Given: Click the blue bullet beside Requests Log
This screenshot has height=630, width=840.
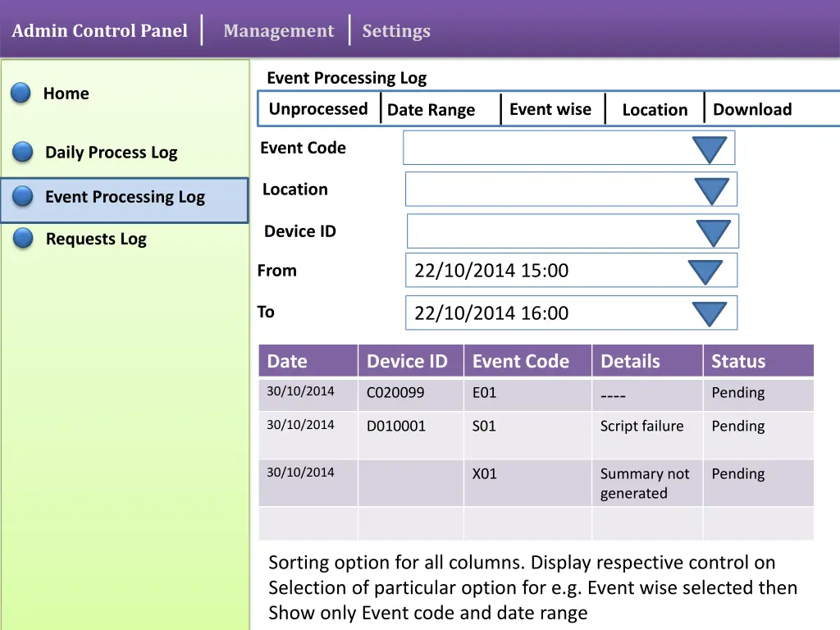Looking at the screenshot, I should pyautogui.click(x=23, y=239).
